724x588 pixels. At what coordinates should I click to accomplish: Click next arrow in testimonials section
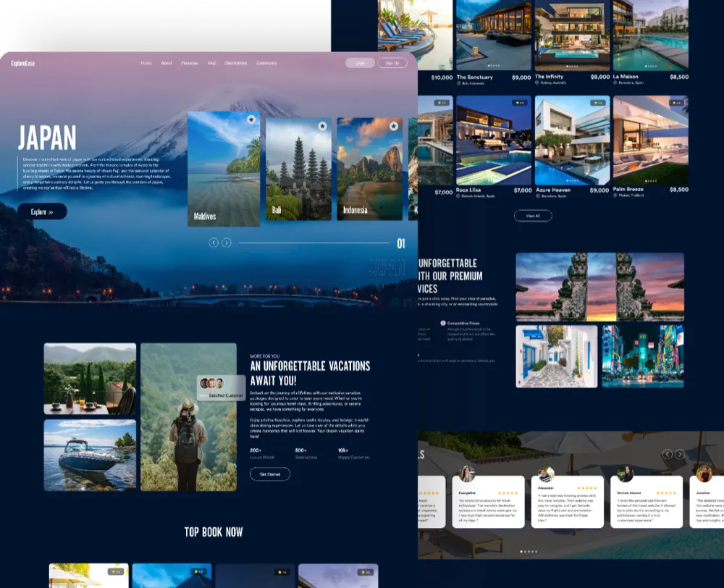pos(680,455)
